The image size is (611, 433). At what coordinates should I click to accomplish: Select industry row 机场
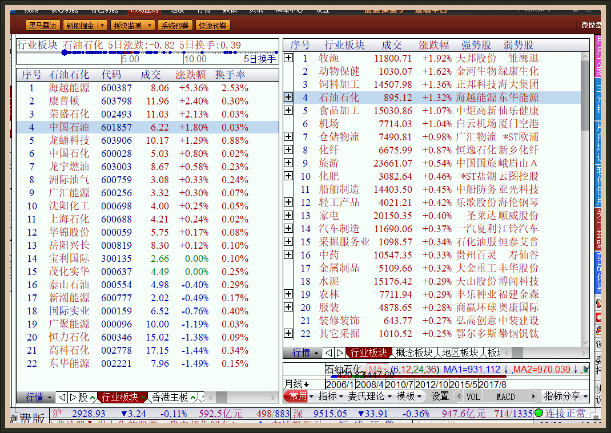tap(432, 124)
